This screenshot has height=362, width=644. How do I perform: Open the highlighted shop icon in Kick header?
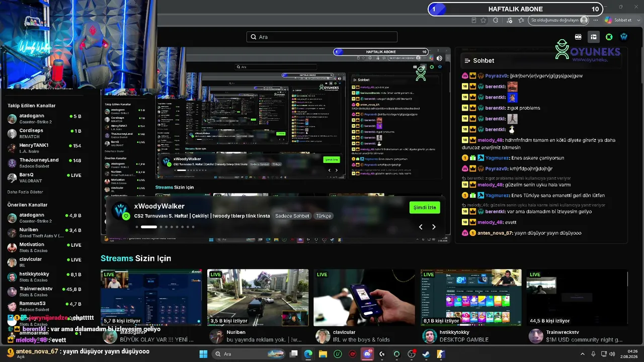click(x=594, y=37)
